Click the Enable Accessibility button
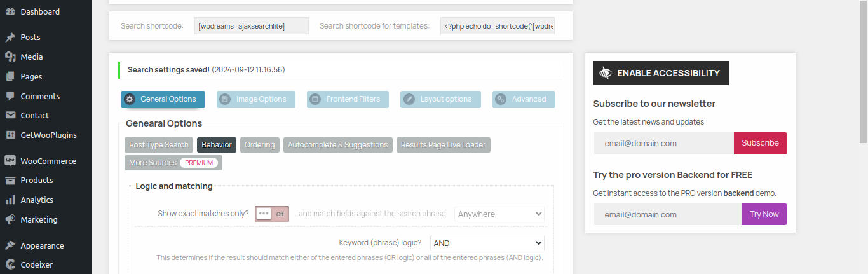Image resolution: width=868 pixels, height=274 pixels. tap(661, 73)
